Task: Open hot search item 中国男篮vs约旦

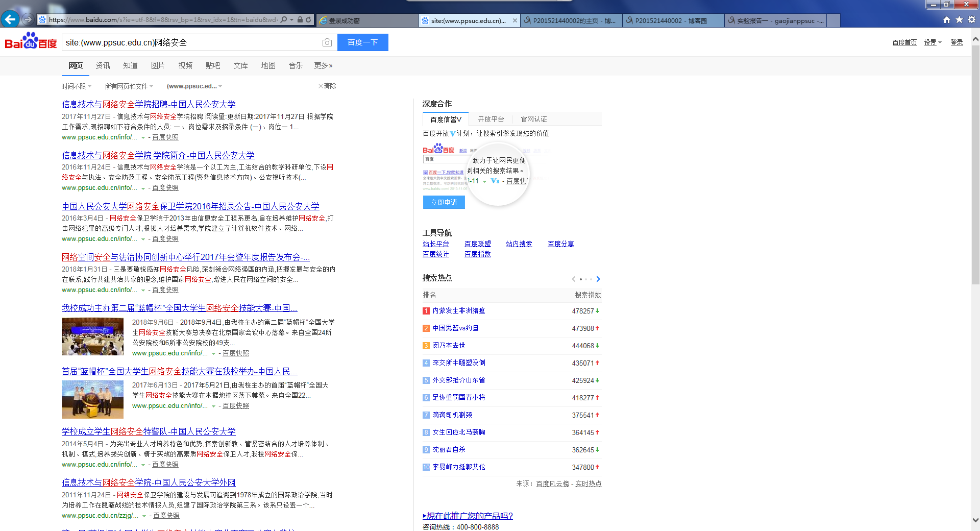Action: pyautogui.click(x=456, y=328)
